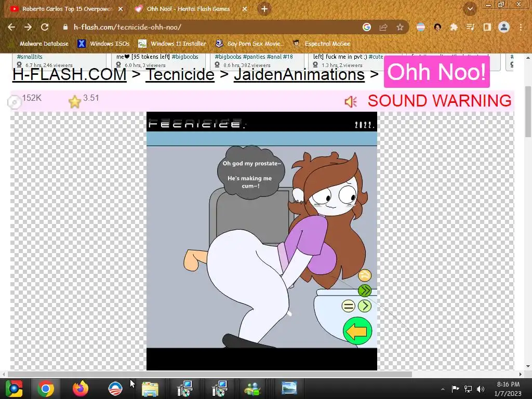Select the Ohh Noo! browser tab

point(189,9)
